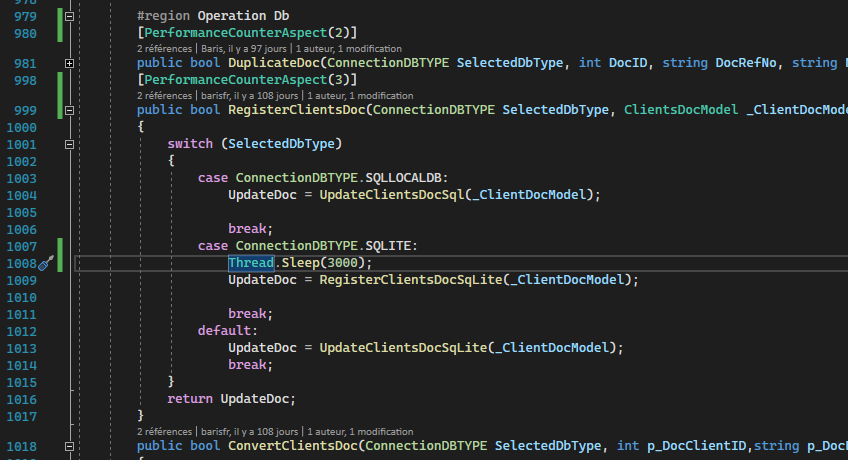Click 'barisfr, il y a 108 jours' above RegisterClientsDoc
Viewport: 848px width, 460px height.
[x=254, y=95]
